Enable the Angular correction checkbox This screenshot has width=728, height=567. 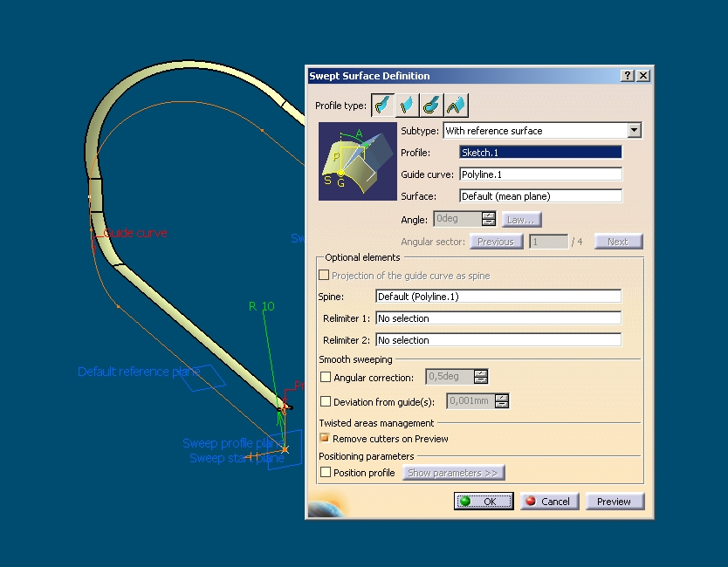[326, 377]
